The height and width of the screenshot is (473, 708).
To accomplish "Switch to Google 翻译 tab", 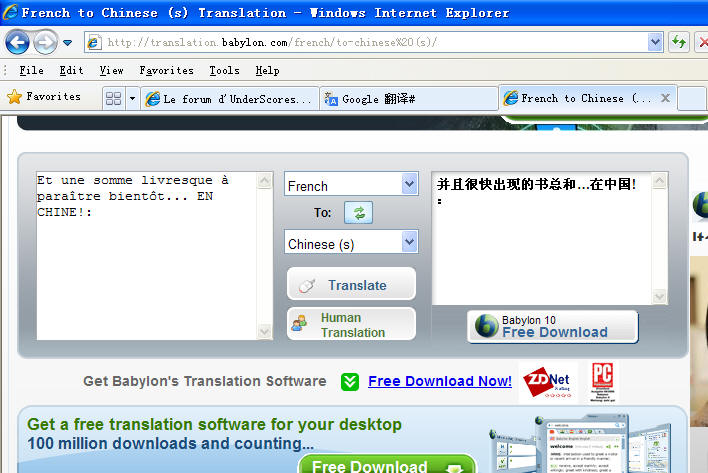I will (x=409, y=99).
